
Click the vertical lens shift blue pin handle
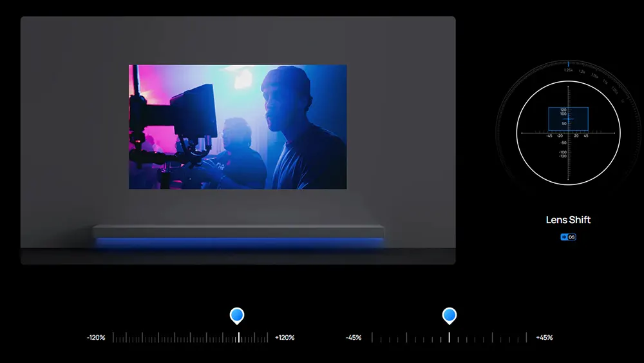point(237,315)
